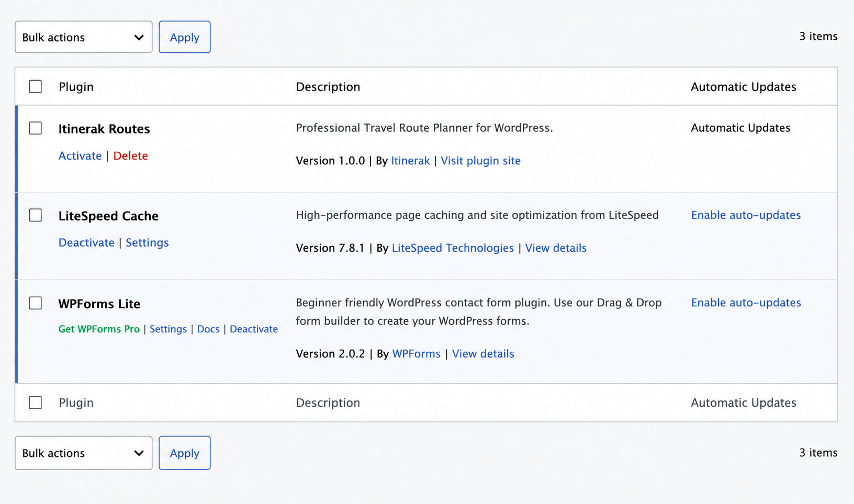Tick the select-all checkbox in table header
The height and width of the screenshot is (504, 854).
tap(36, 86)
